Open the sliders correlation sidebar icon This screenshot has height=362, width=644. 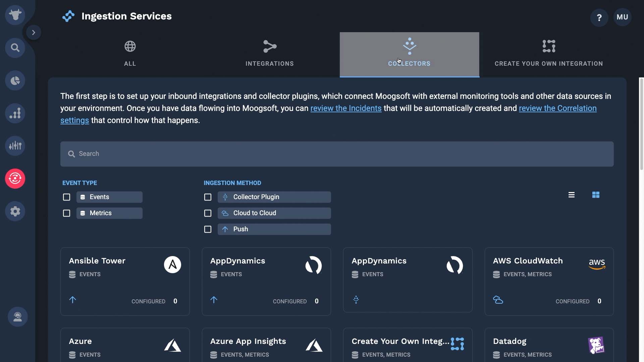(x=15, y=146)
